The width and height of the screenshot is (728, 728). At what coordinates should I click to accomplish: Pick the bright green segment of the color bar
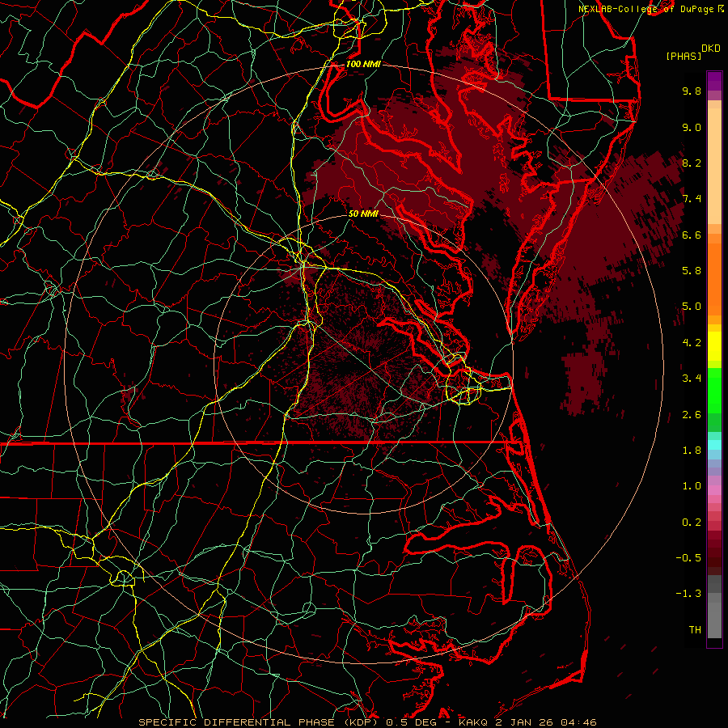click(714, 390)
